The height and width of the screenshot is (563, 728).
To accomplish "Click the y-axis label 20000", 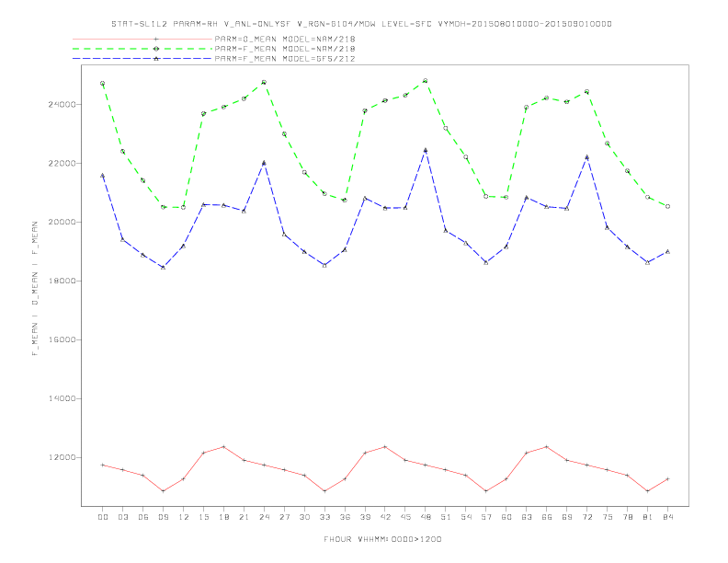I will pyautogui.click(x=62, y=222).
